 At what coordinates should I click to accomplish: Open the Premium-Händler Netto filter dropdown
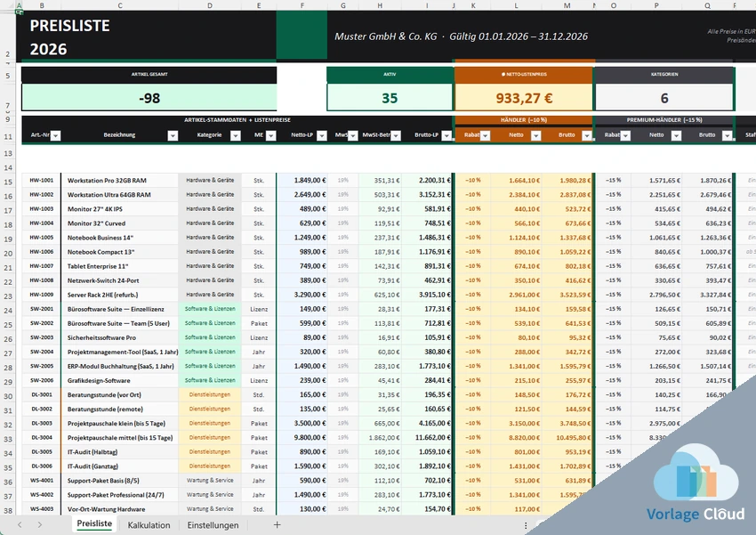pos(677,135)
